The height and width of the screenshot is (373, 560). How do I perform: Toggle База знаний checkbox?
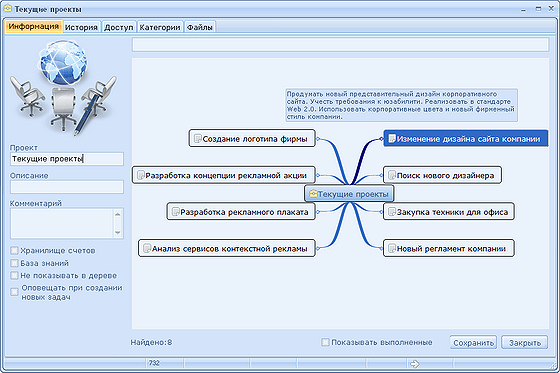click(14, 263)
